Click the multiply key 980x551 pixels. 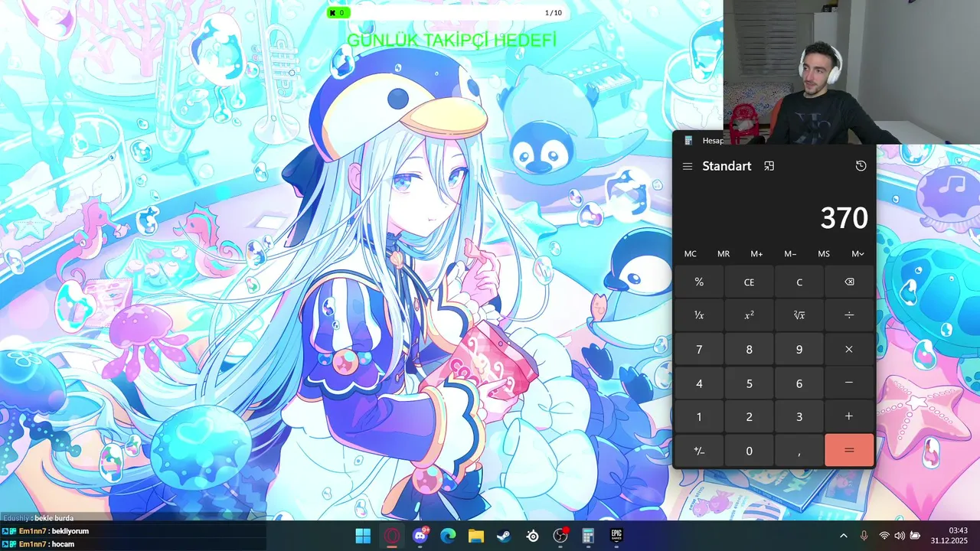tap(849, 349)
